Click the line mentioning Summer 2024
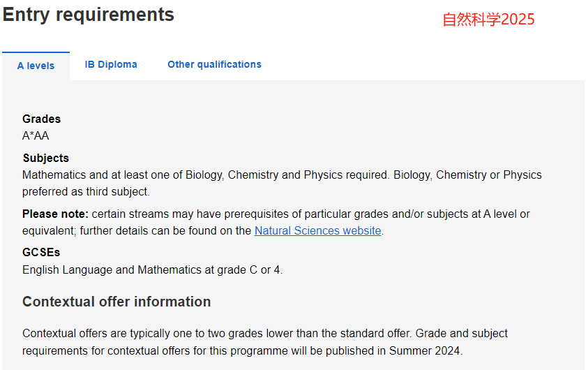The image size is (588, 370). [x=242, y=350]
